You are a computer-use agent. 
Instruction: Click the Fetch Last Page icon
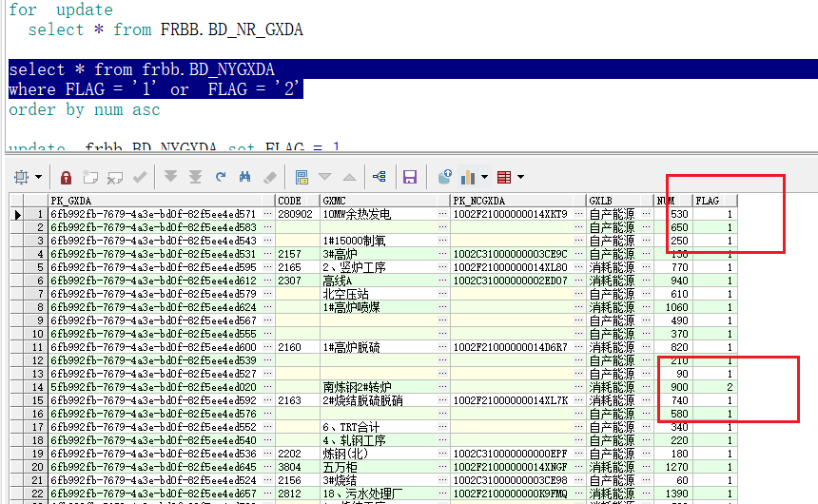coord(195,178)
